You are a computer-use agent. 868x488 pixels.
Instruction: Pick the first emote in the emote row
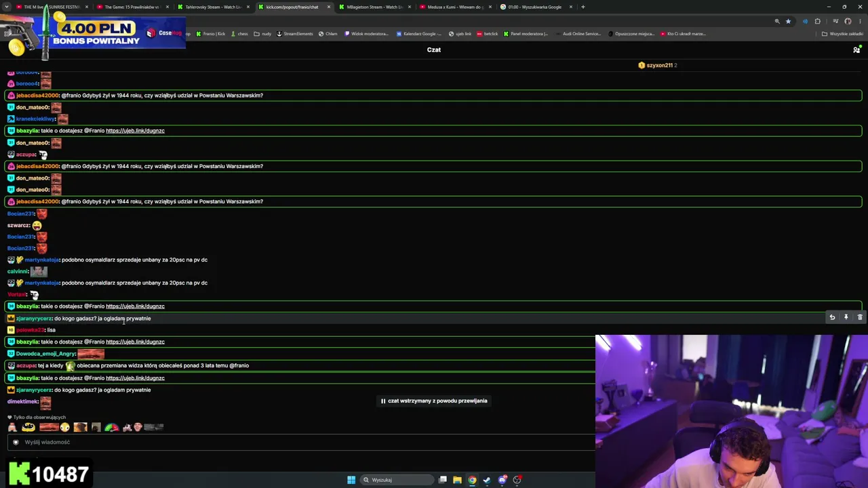(12, 427)
